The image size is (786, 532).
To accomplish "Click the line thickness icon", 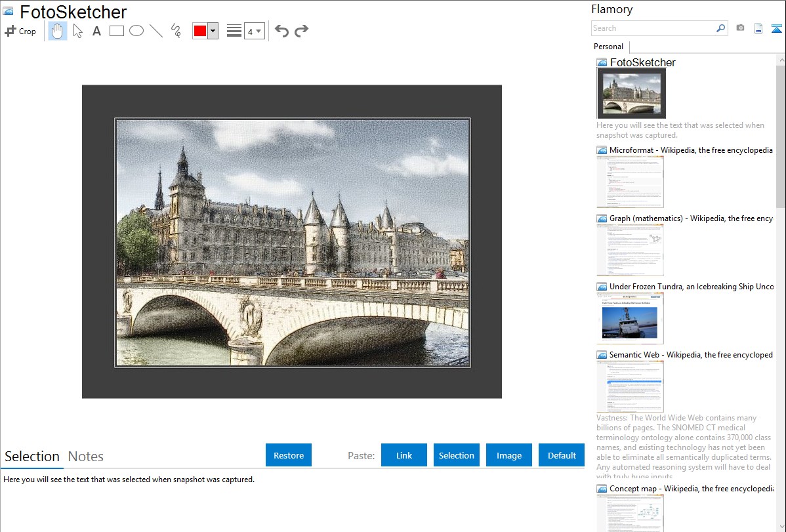I will (x=234, y=31).
